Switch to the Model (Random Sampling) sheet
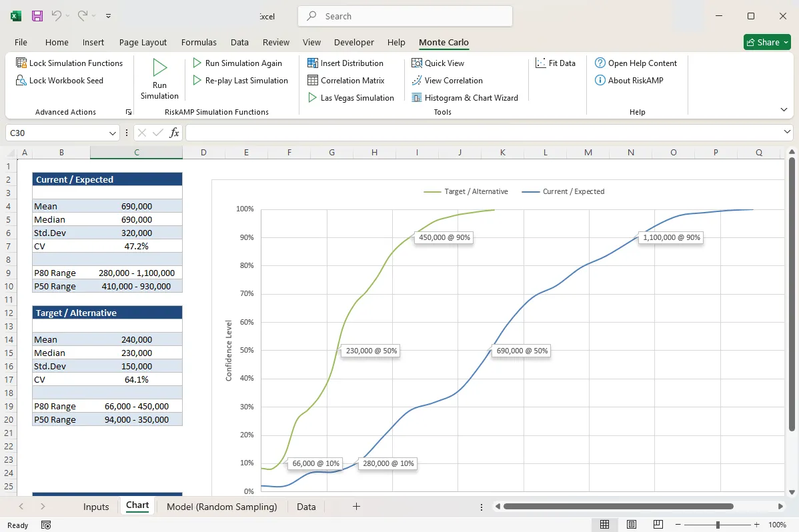799x532 pixels. coord(221,506)
